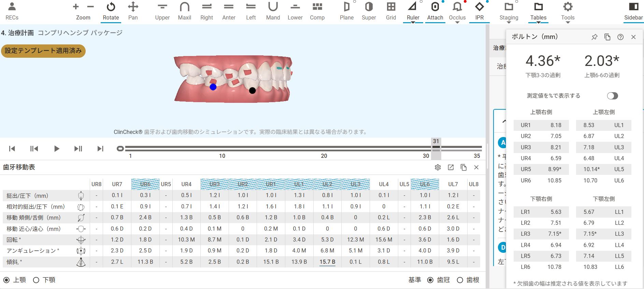
Task: Select the 歯根 reference radio button
Action: pyautogui.click(x=460, y=280)
